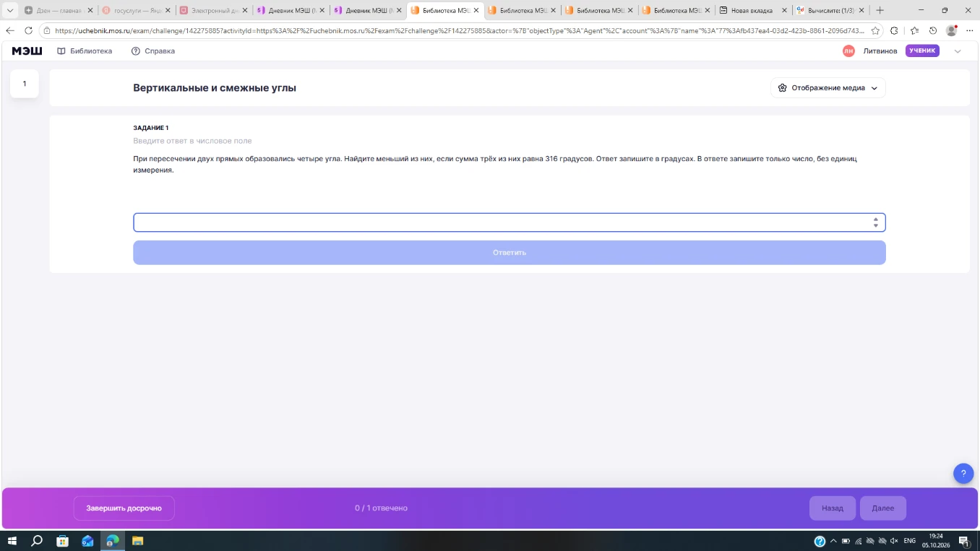Expand the Отображение медиа dropdown

coord(828,88)
